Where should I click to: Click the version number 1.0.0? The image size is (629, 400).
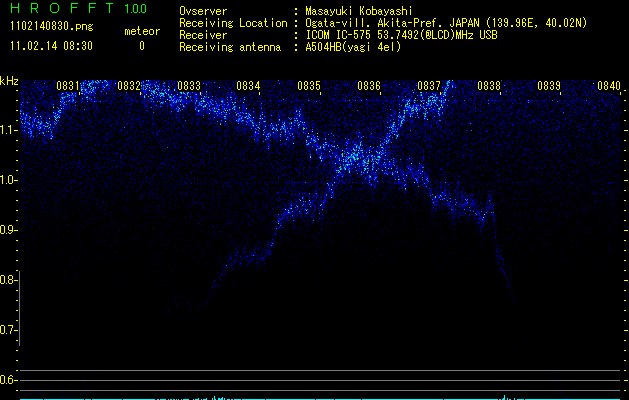point(136,8)
